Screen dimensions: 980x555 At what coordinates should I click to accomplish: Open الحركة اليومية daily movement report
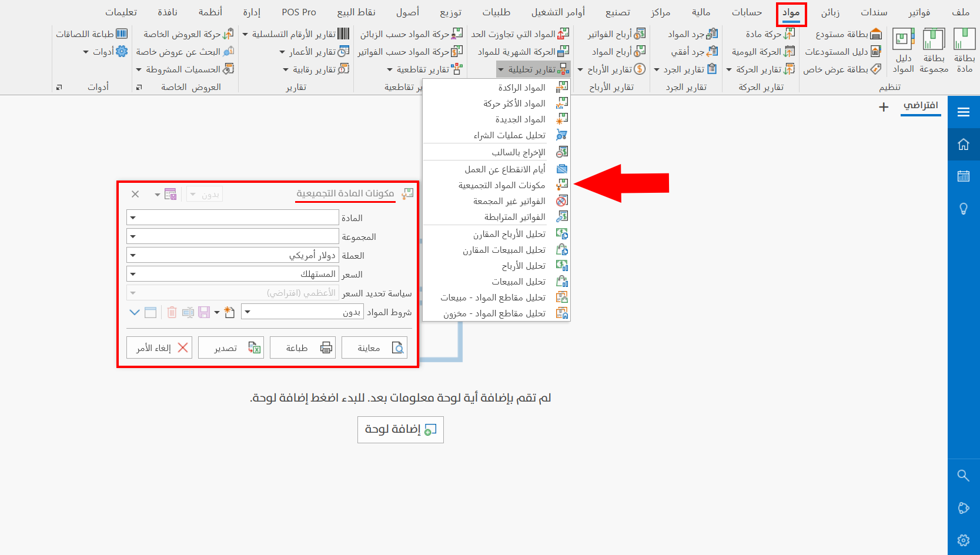[763, 52]
